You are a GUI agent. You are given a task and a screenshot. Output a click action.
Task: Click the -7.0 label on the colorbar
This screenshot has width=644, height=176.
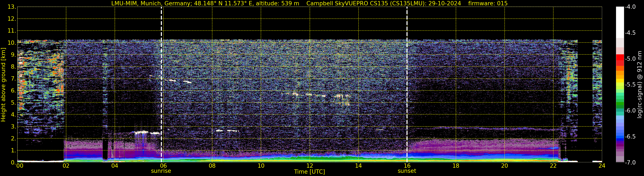pos(630,163)
